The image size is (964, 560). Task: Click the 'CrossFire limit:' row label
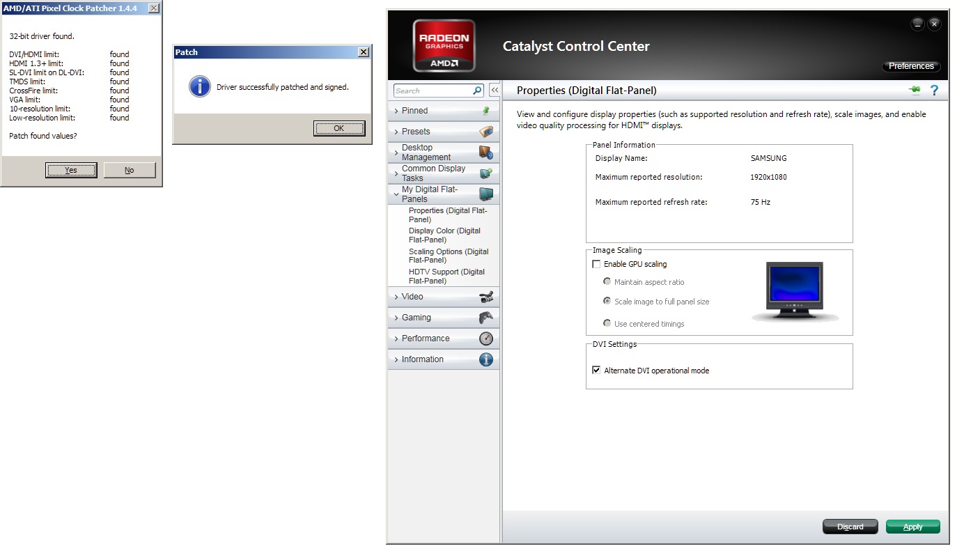33,91
